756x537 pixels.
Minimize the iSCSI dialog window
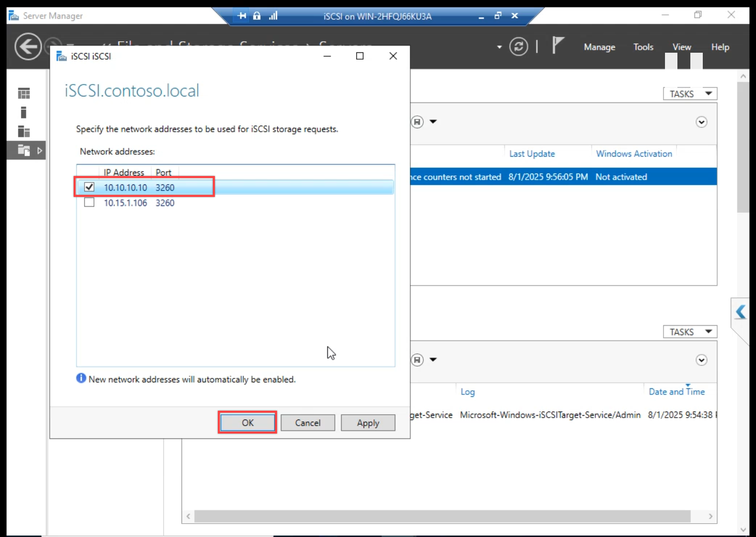point(327,56)
